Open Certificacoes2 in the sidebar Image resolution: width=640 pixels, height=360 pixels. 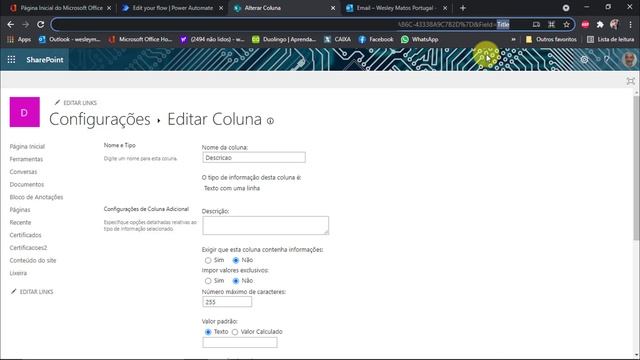(28, 248)
